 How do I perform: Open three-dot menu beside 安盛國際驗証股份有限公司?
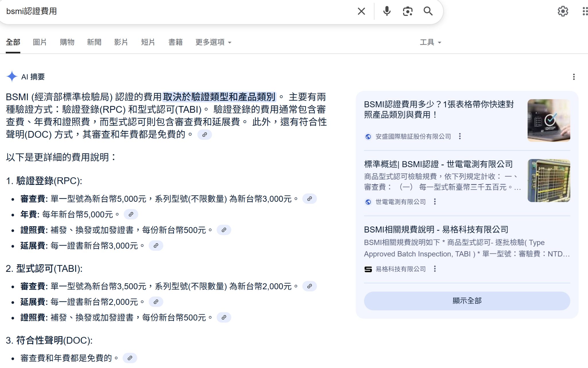[460, 136]
